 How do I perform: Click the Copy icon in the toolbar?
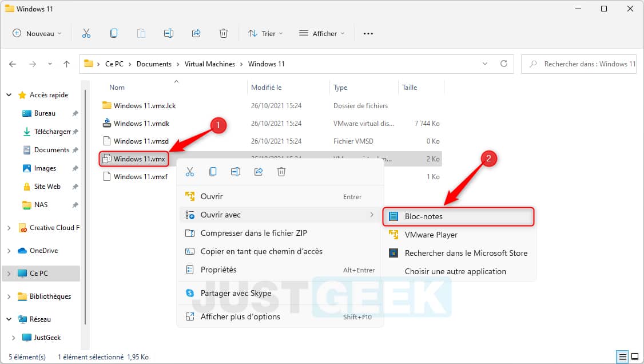(114, 34)
